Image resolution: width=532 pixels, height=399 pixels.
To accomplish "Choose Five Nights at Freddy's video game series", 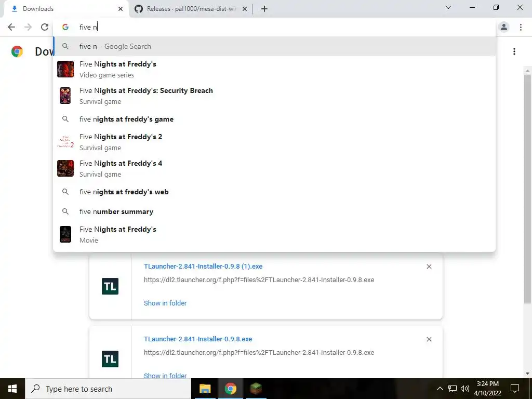I will click(274, 69).
